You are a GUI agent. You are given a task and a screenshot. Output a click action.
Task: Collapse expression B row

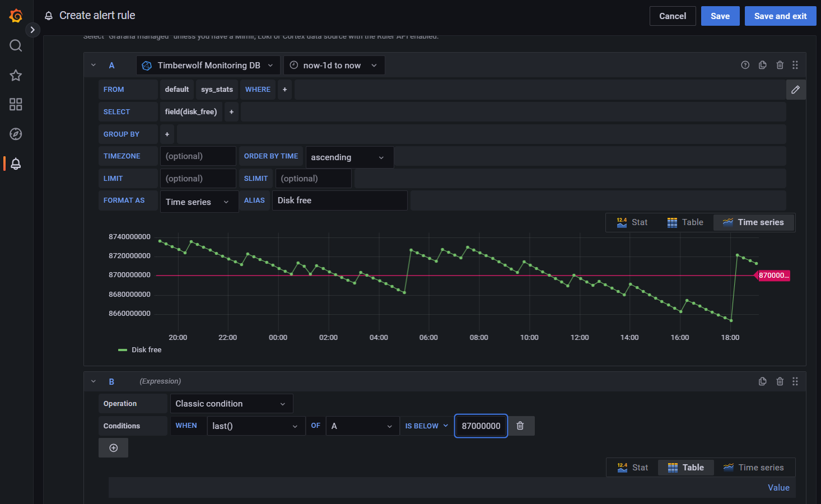(94, 381)
